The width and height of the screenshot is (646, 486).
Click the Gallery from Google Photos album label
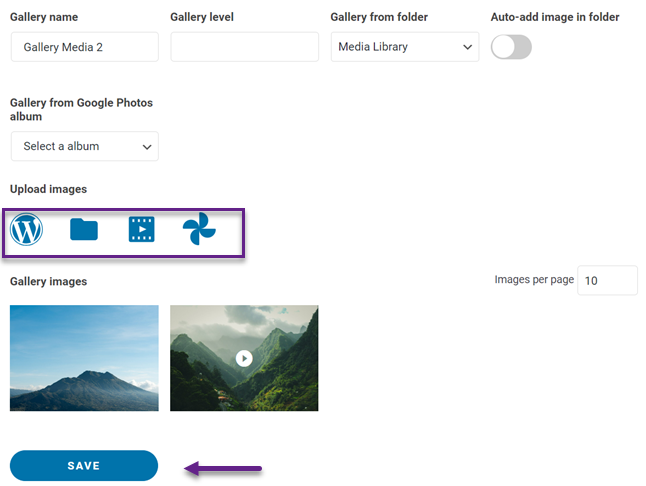(x=80, y=109)
